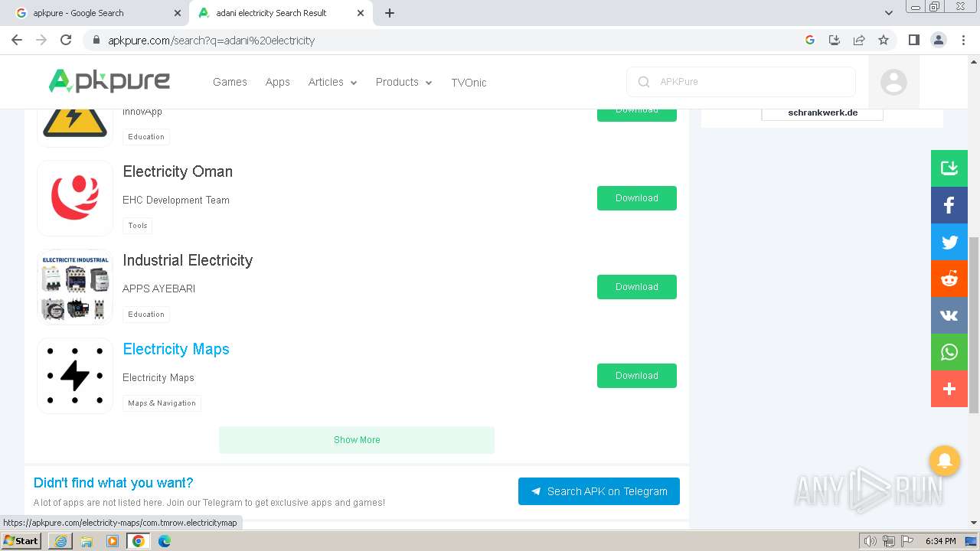Screen dimensions: 980x551
Task: Open the Electricity Maps app thumbnail
Action: coord(75,376)
